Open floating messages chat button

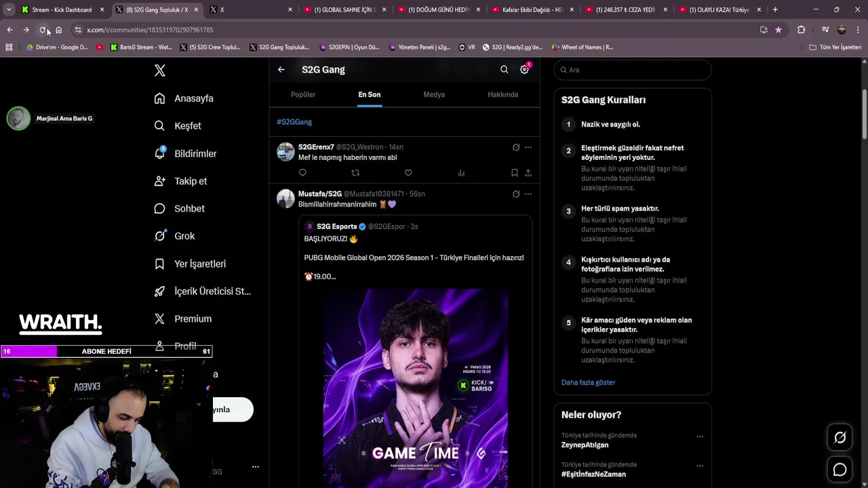coord(840,470)
